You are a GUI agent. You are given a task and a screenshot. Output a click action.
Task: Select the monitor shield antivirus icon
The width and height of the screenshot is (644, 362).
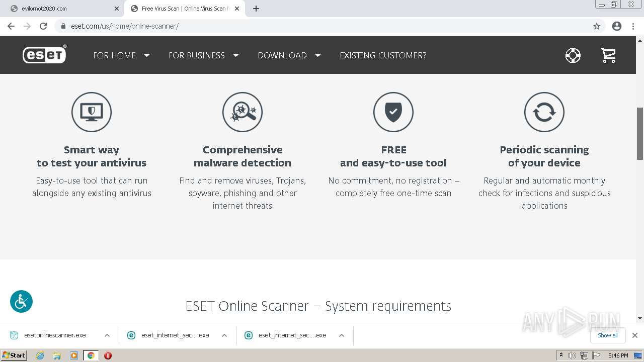pyautogui.click(x=92, y=112)
